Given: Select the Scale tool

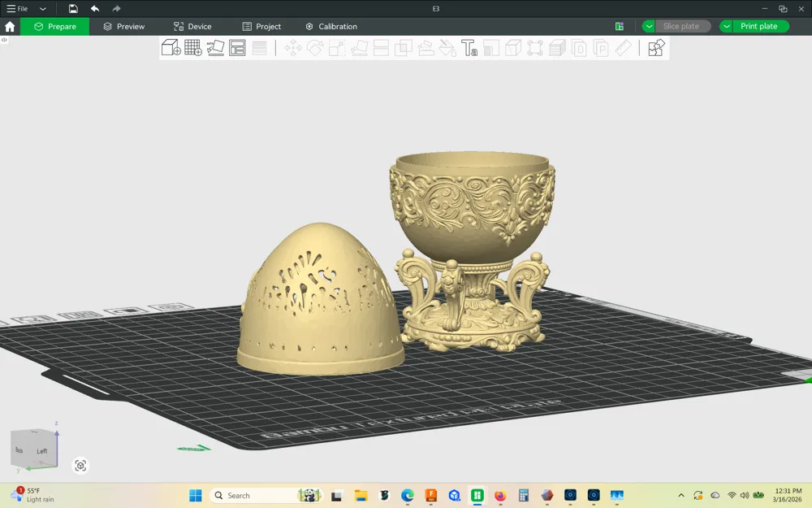Looking at the screenshot, I should coord(337,48).
